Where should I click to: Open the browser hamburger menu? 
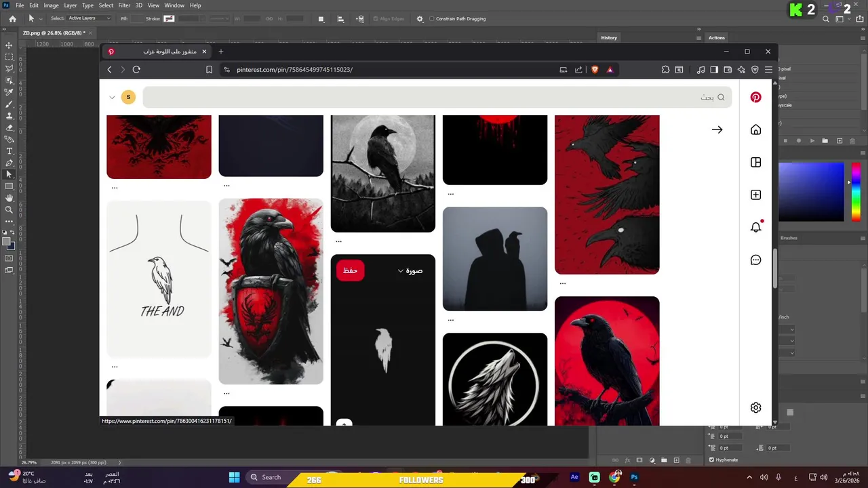point(768,70)
